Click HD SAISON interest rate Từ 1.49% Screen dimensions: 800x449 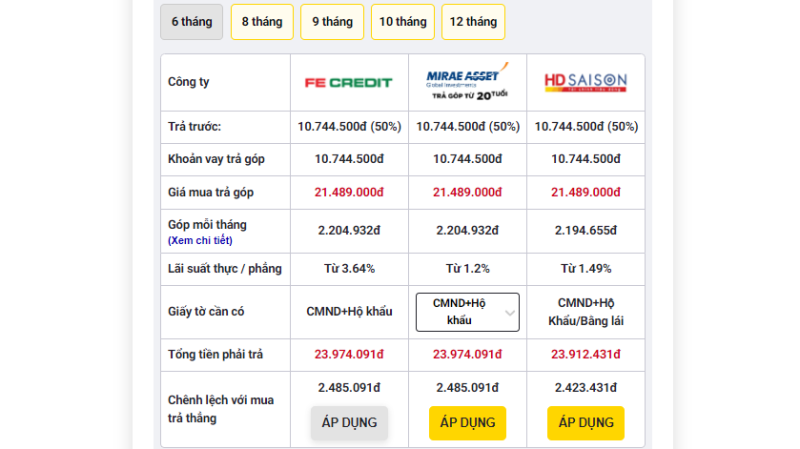click(x=586, y=269)
